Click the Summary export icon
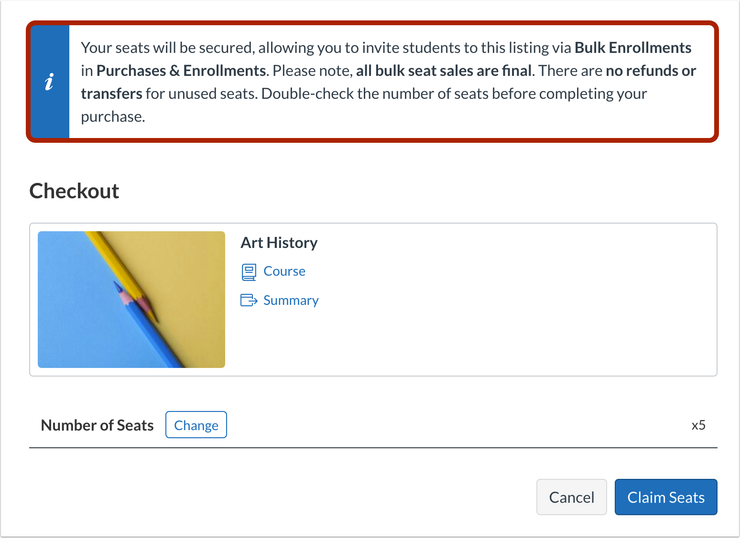Image resolution: width=740 pixels, height=538 pixels. click(x=249, y=300)
